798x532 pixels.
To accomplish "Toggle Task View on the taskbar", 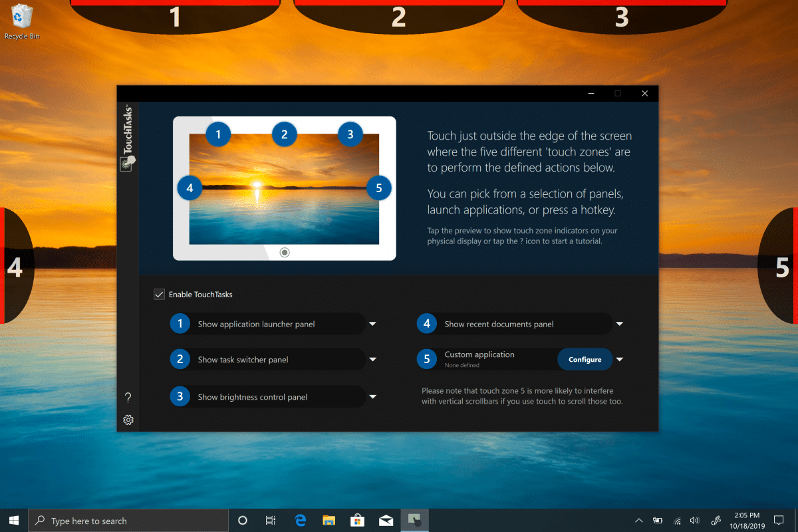I will 271,520.
